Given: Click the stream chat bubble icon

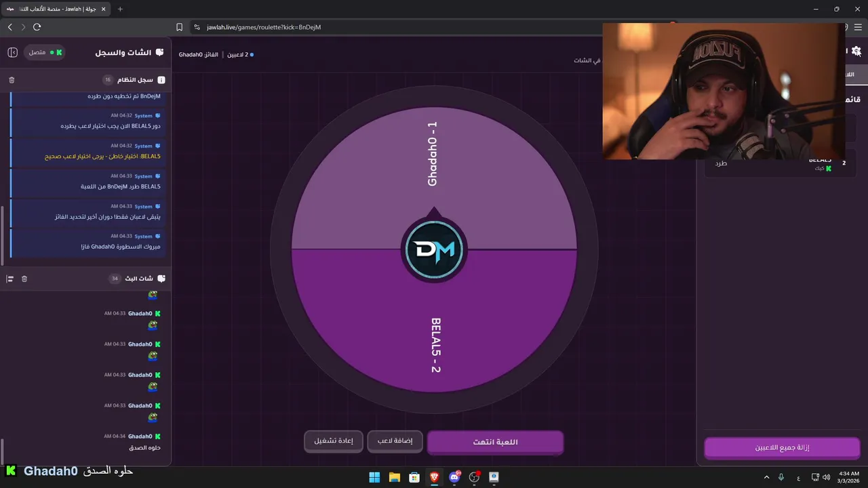Looking at the screenshot, I should pyautogui.click(x=161, y=279).
